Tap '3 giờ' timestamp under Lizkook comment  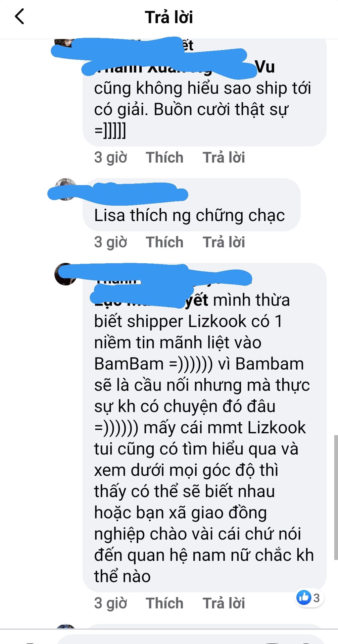point(110,603)
